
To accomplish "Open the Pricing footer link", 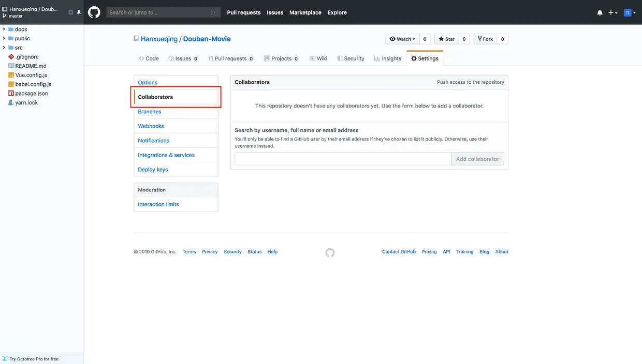I will coord(429,252).
